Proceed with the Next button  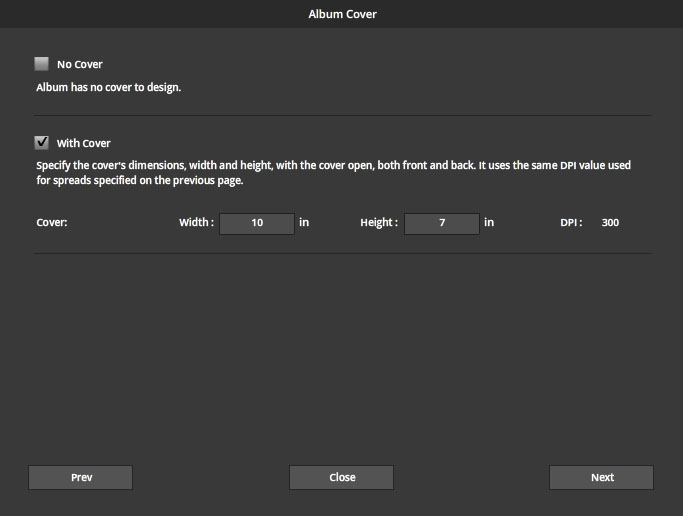click(602, 477)
